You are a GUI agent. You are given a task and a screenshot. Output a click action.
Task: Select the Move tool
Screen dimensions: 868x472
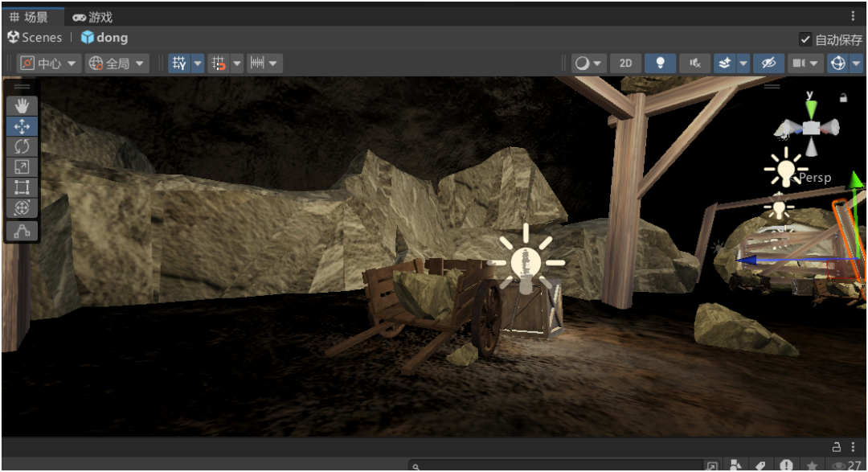22,126
